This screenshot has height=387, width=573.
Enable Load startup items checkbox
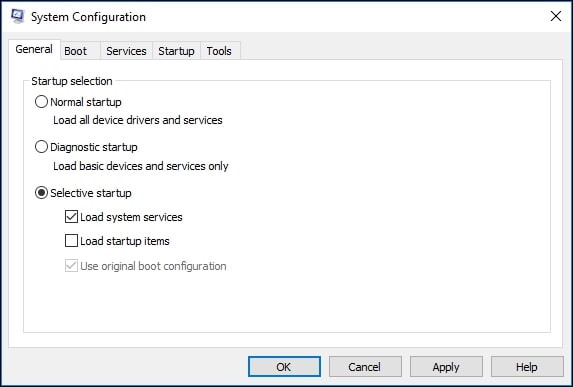tap(71, 241)
